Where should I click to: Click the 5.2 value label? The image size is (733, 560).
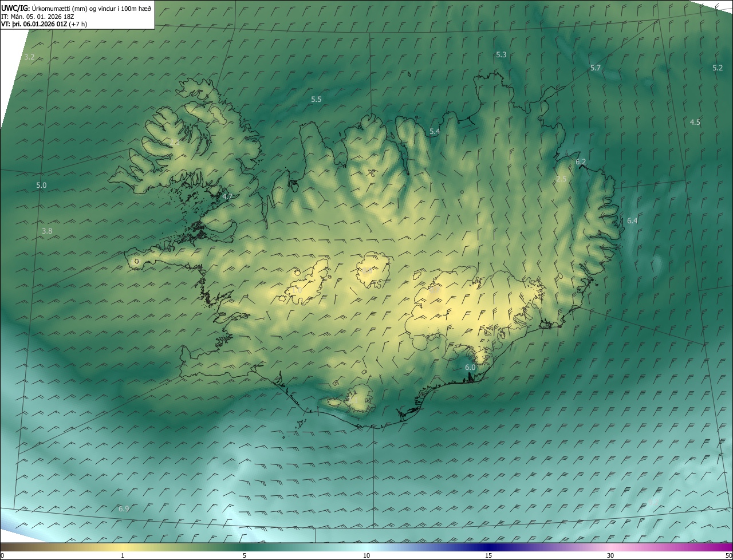click(x=718, y=68)
